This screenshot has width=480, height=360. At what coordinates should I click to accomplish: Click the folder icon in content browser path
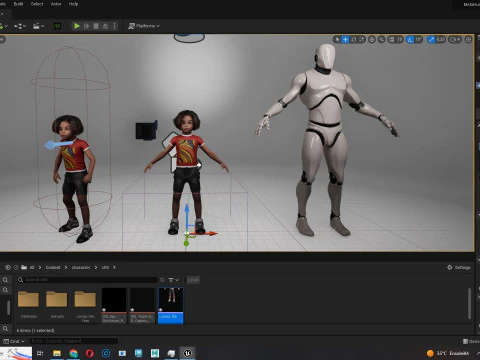(x=24, y=267)
